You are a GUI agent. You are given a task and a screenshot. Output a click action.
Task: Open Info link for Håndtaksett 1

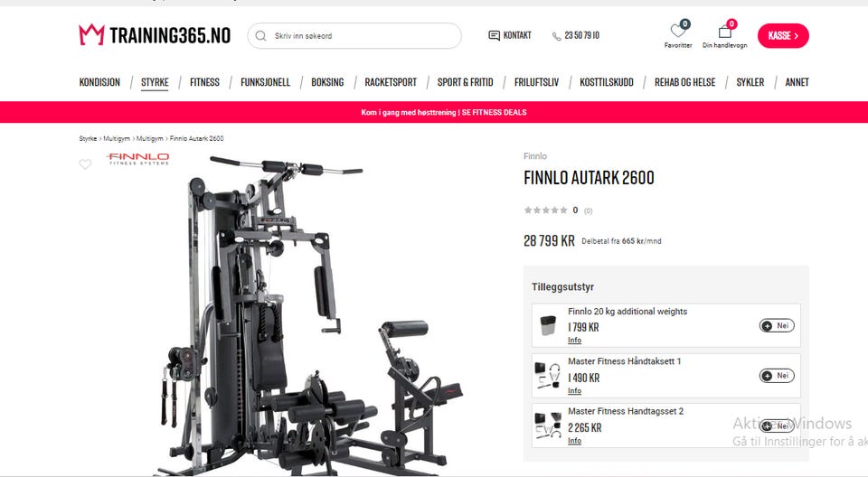[x=575, y=390]
